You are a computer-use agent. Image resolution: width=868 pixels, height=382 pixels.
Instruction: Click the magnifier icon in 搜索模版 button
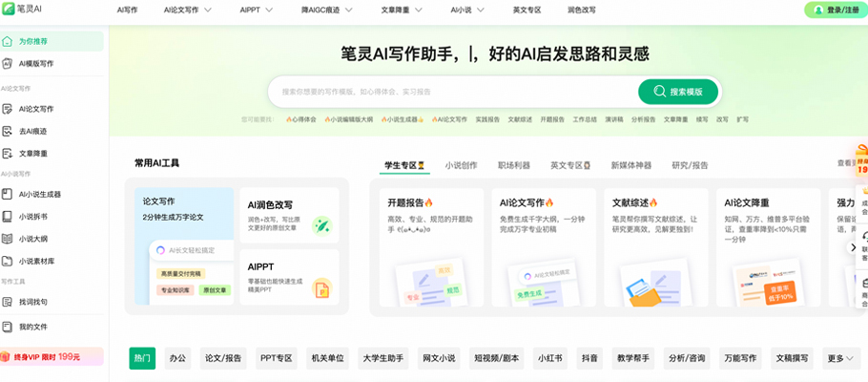[659, 92]
